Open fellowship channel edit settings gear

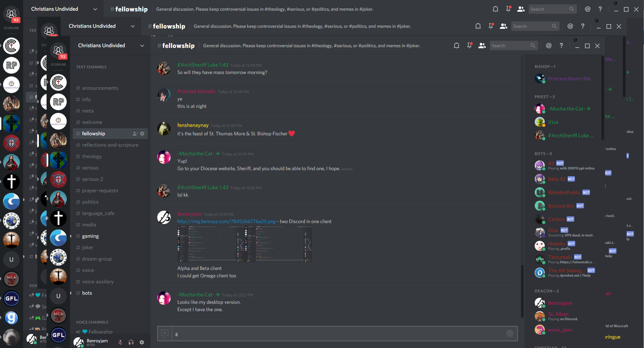point(142,134)
